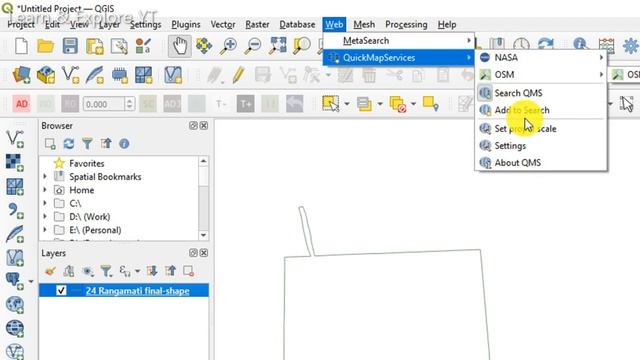
Task: Open the OSM submenu
Action: pos(541,75)
